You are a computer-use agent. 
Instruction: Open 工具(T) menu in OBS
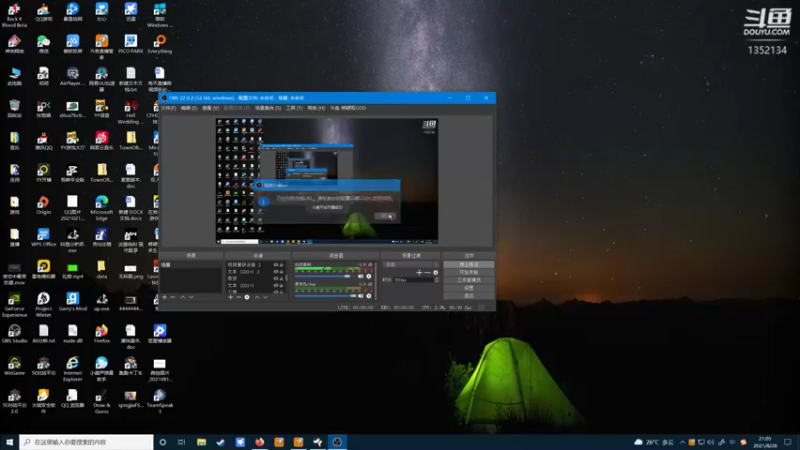(x=294, y=108)
